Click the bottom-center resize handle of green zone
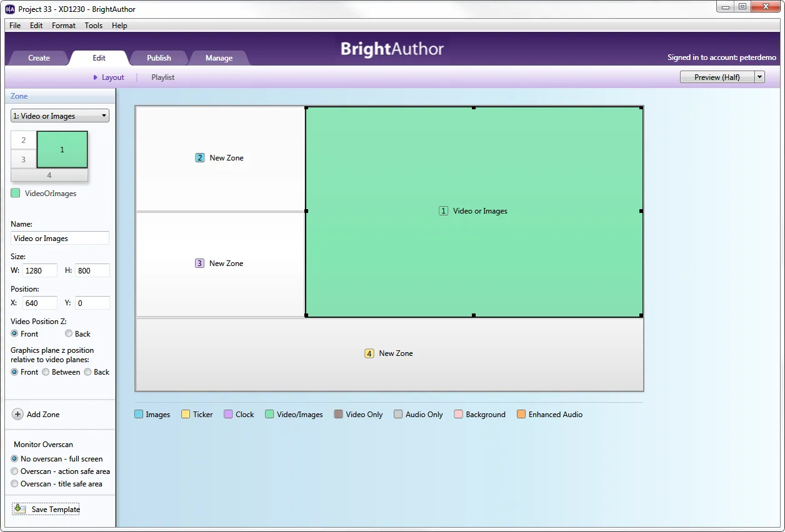This screenshot has height=532, width=785. coord(474,315)
